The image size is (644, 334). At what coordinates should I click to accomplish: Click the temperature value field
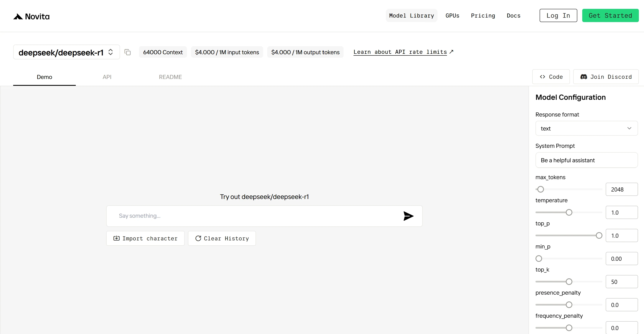(x=622, y=212)
